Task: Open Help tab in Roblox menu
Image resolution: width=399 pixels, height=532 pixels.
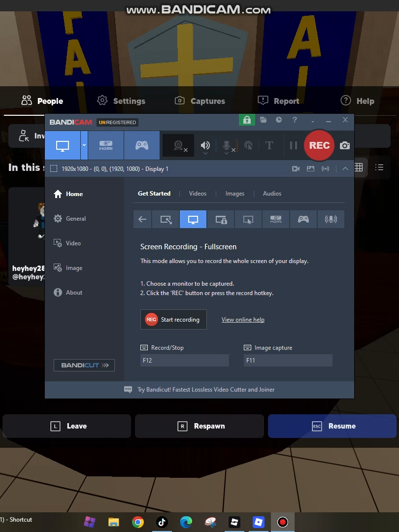Action: [357, 101]
